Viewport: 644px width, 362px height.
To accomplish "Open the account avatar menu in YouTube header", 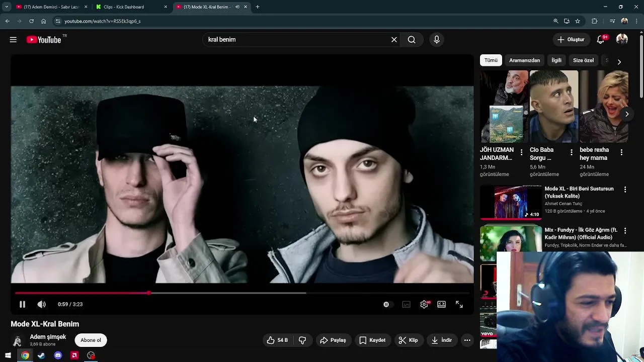I will 622,40.
